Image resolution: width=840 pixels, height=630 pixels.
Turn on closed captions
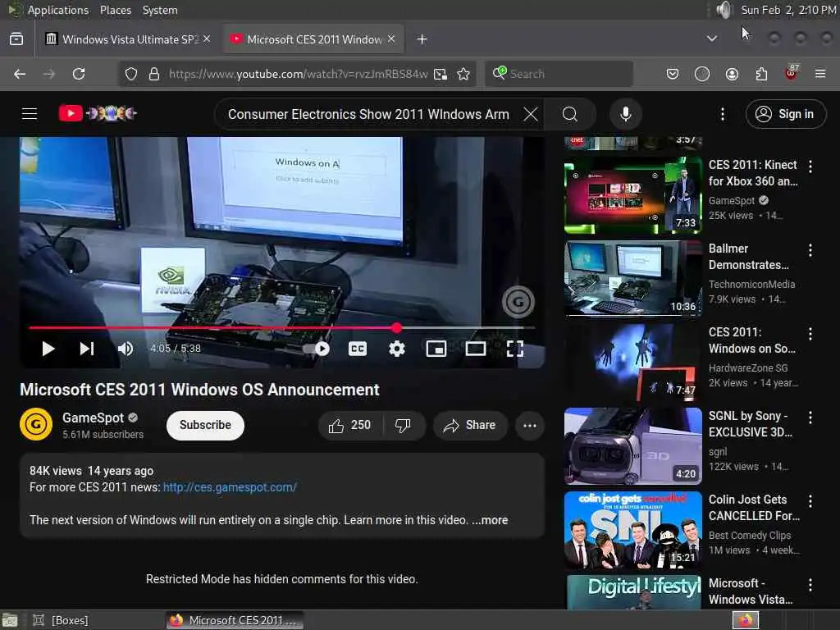[x=358, y=349]
